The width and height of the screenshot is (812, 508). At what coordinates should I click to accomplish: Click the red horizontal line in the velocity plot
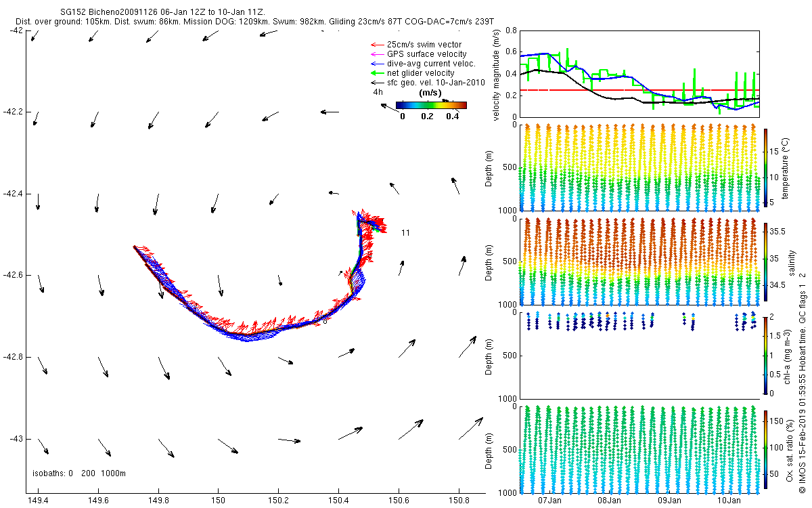pyautogui.click(x=639, y=90)
